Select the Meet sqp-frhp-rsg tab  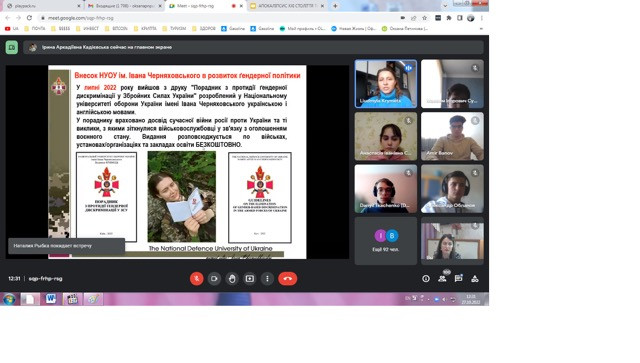point(205,6)
